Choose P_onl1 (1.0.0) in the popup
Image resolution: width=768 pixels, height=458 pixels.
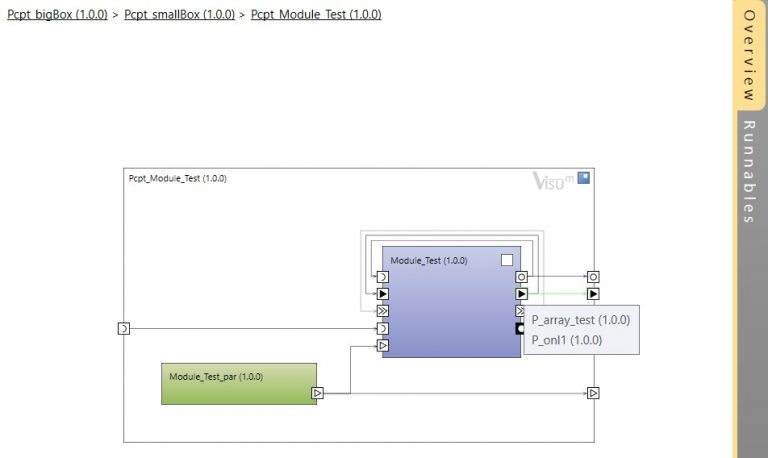coord(567,340)
